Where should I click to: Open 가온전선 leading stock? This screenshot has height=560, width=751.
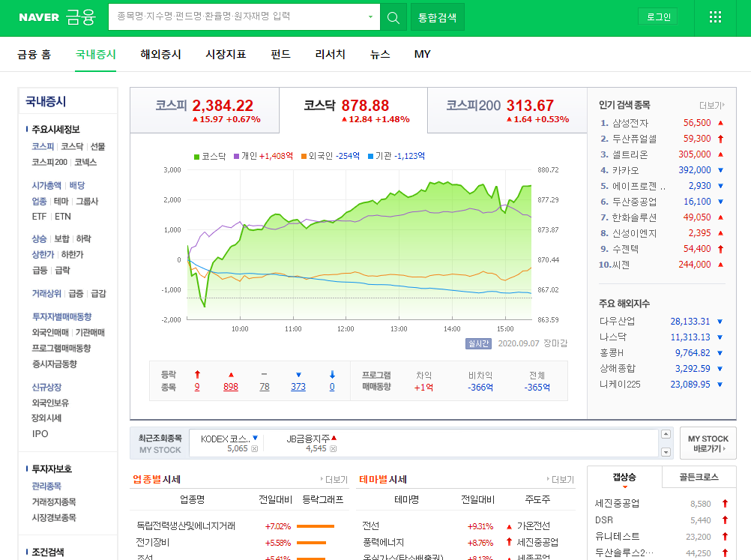click(534, 526)
